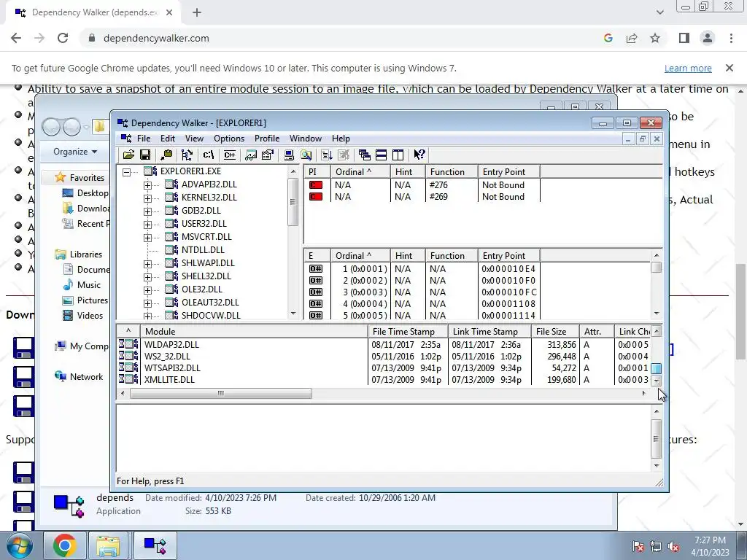Image resolution: width=747 pixels, height=560 pixels.
Task: Click the Open file toolbar icon
Action: click(x=128, y=155)
